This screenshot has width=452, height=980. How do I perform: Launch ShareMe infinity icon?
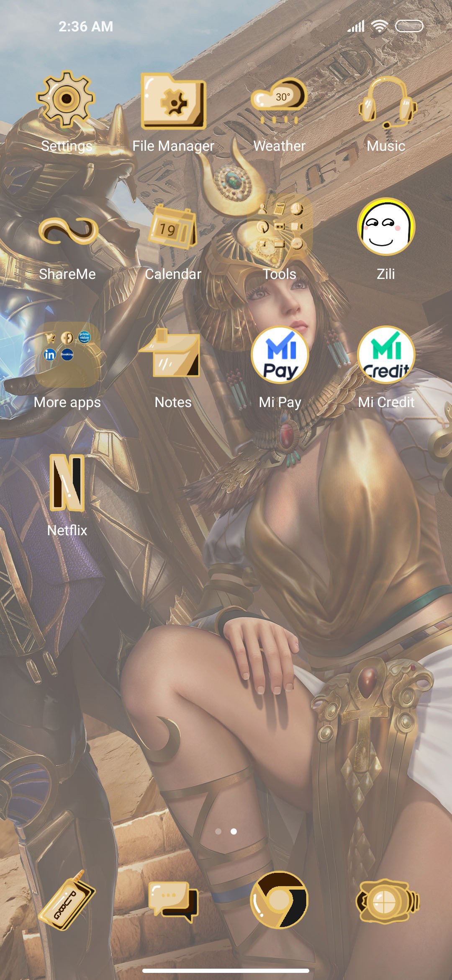pyautogui.click(x=67, y=230)
